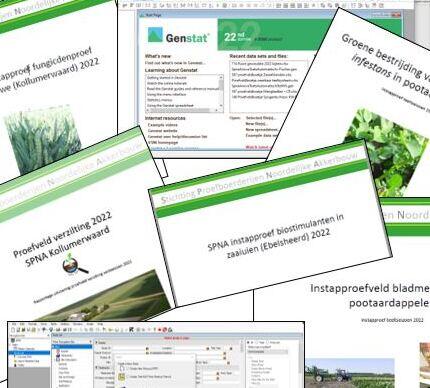The image size is (430, 388).
Task: Click the green icon right of red toolbar icon
Action: (170, 330)
